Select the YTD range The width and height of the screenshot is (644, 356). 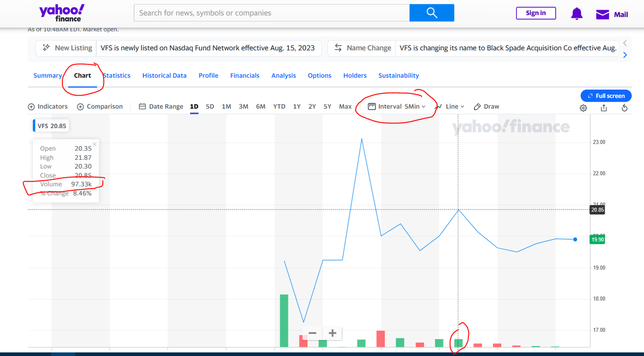[279, 106]
